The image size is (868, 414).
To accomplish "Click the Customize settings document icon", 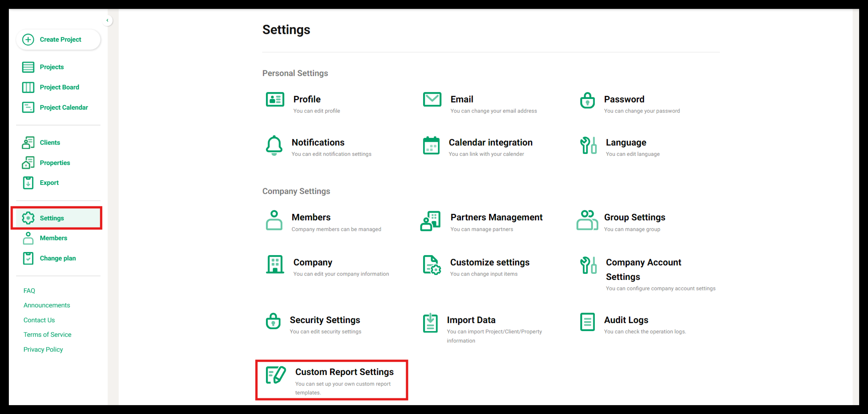I will tap(432, 265).
